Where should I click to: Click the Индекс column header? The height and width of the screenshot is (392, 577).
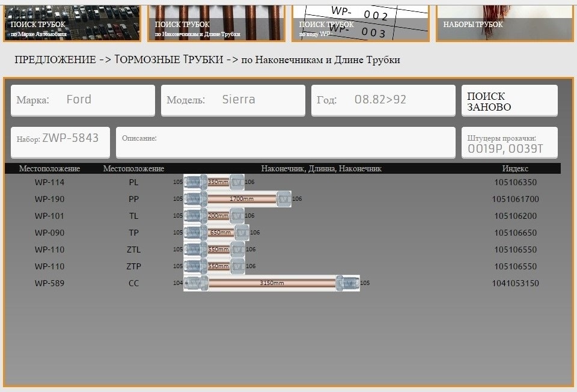pos(515,168)
